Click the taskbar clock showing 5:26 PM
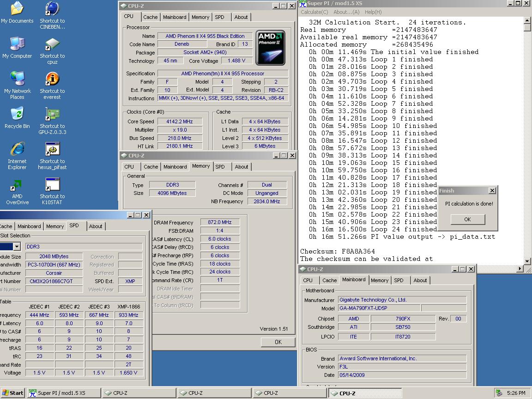 coord(516,393)
